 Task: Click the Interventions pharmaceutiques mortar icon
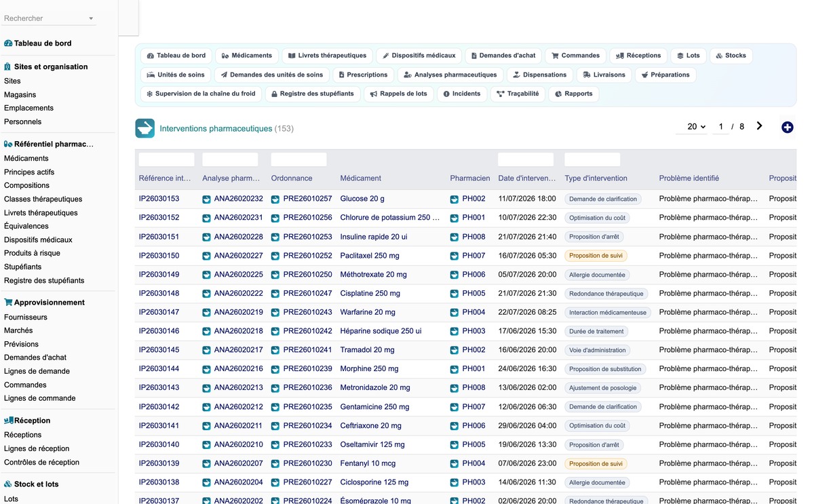144,128
